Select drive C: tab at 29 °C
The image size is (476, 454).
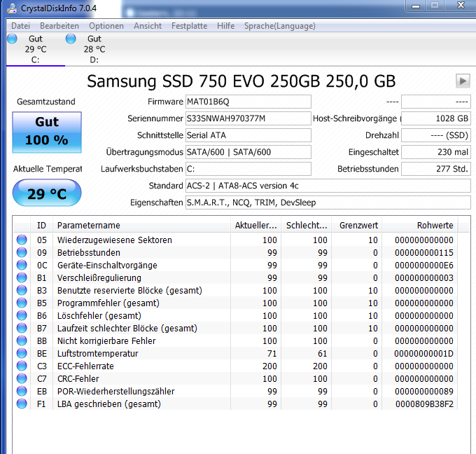click(x=36, y=49)
